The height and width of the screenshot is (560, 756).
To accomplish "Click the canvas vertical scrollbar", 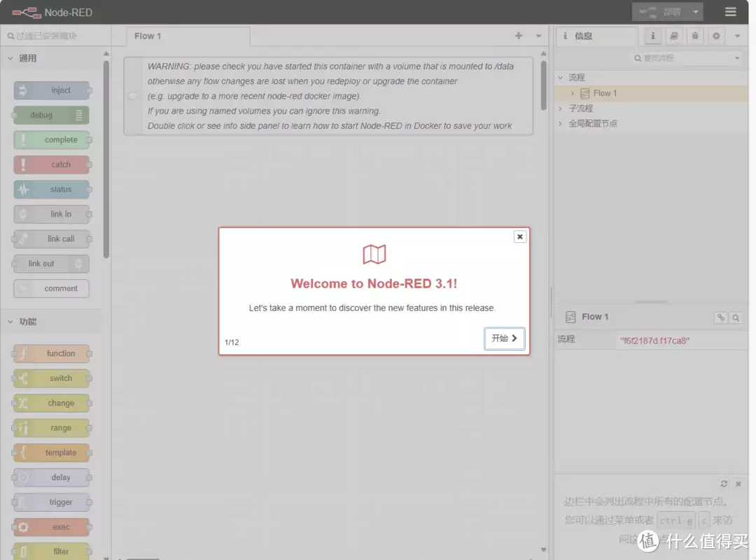I will click(543, 85).
